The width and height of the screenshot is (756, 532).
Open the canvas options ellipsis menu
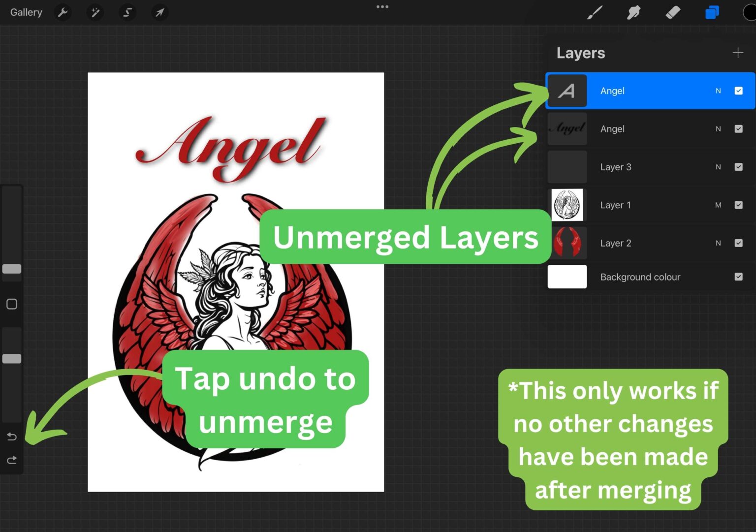pos(382,7)
